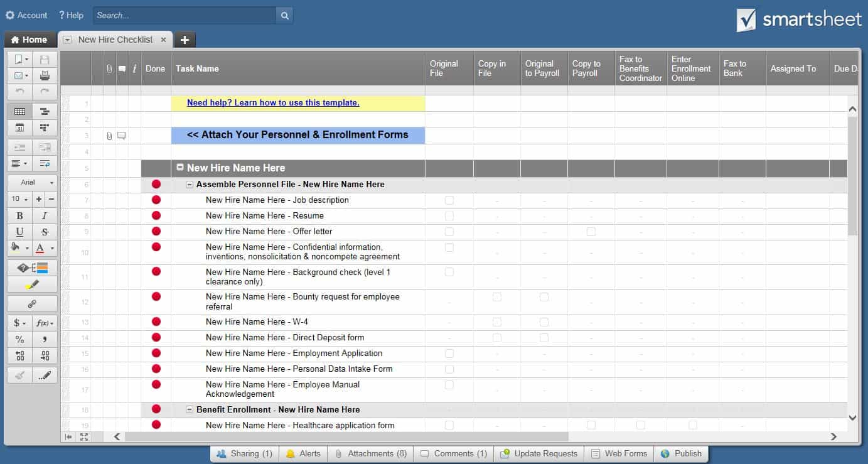Check the Original File box for Resume row
868x464 pixels.
point(449,215)
